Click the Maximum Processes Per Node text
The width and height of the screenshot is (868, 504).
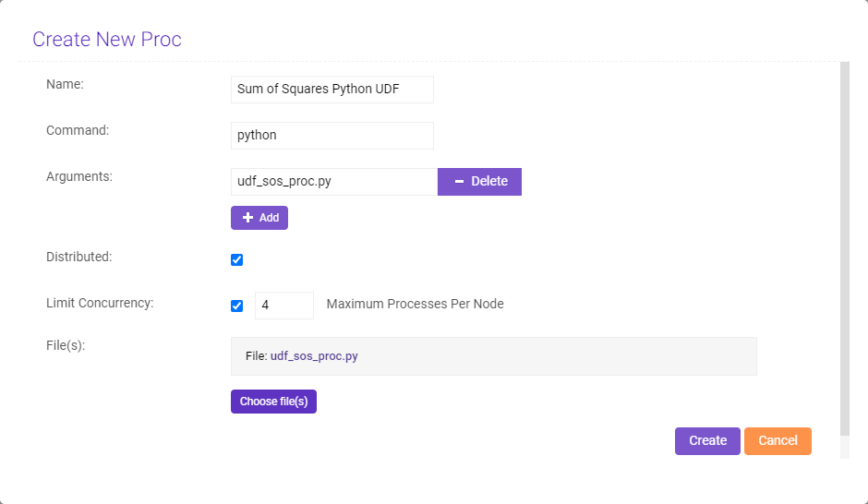point(415,305)
